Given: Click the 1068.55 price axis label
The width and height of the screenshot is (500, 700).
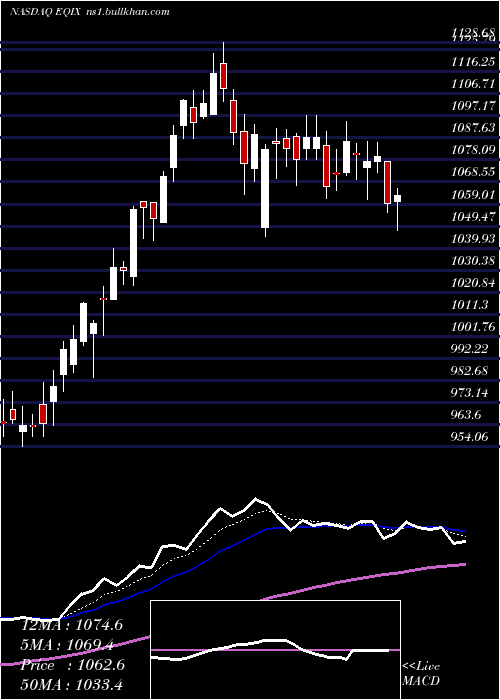Looking at the screenshot, I should click(x=473, y=172).
